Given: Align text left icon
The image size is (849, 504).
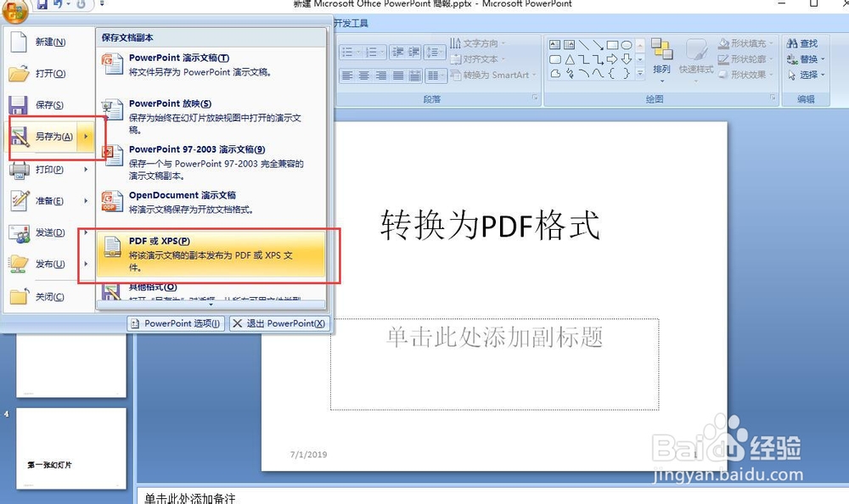Looking at the screenshot, I should coord(347,76).
